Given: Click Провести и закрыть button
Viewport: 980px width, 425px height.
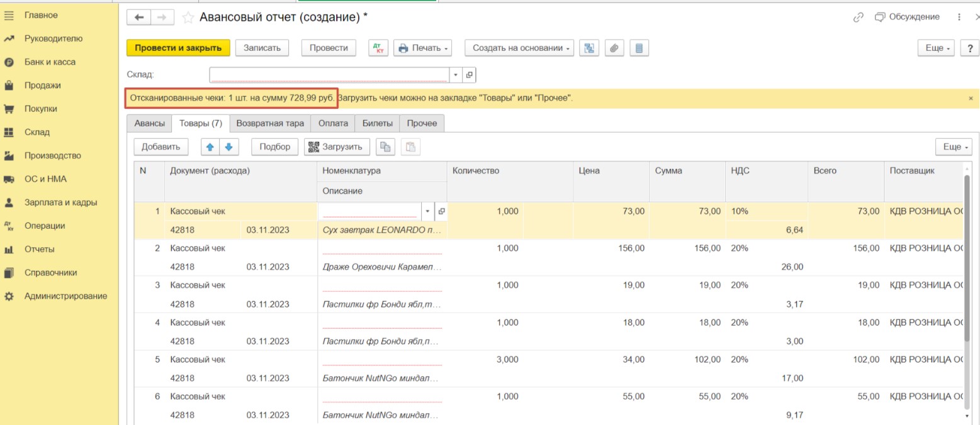Looking at the screenshot, I should pos(178,48).
